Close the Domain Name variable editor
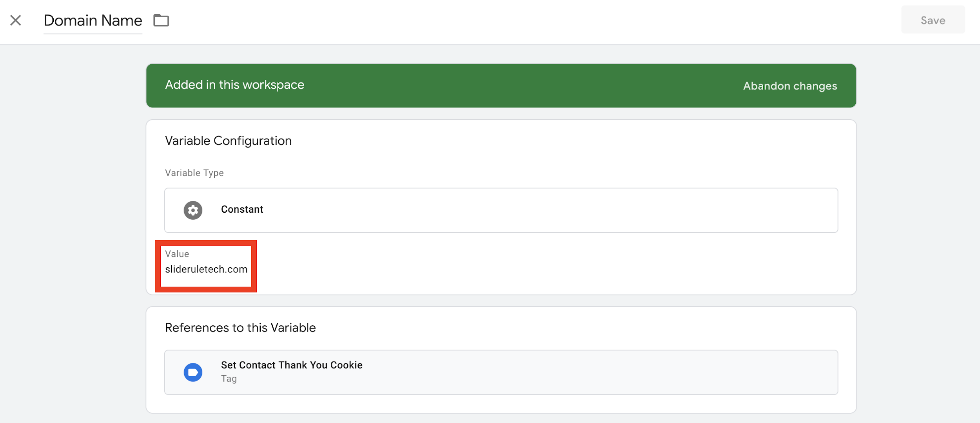The image size is (980, 423). pos(16,20)
